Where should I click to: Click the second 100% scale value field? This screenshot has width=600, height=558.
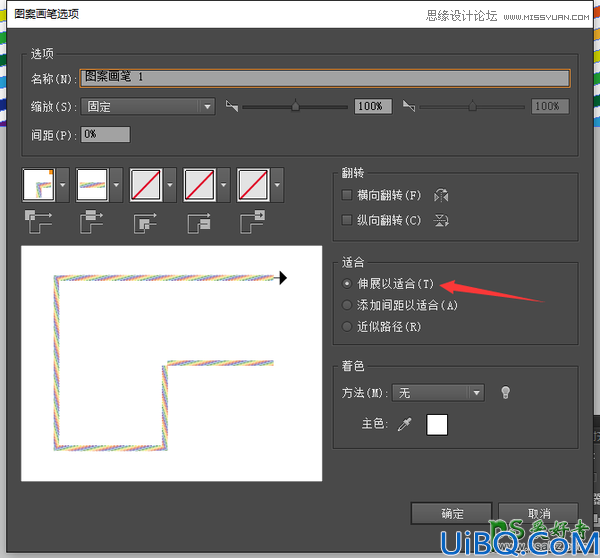(x=550, y=106)
